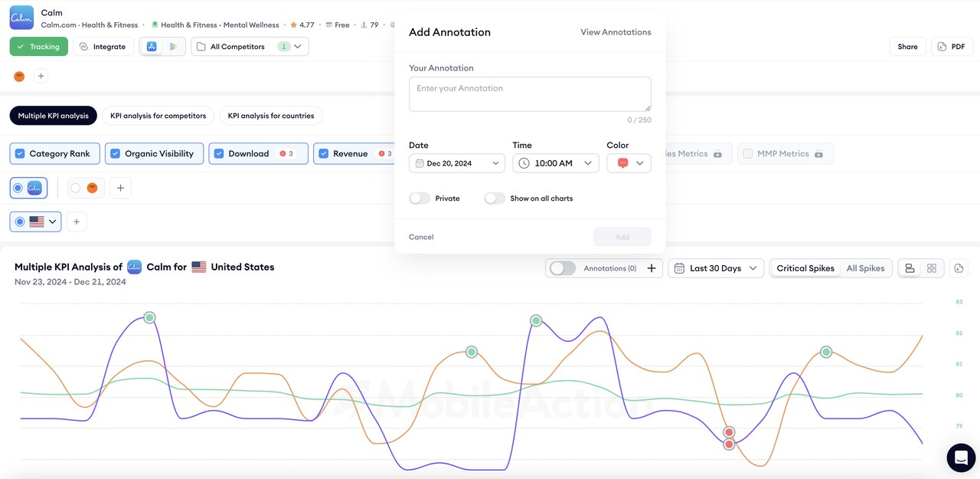
Task: Switch to KPI analysis for countries tab
Action: [271, 116]
